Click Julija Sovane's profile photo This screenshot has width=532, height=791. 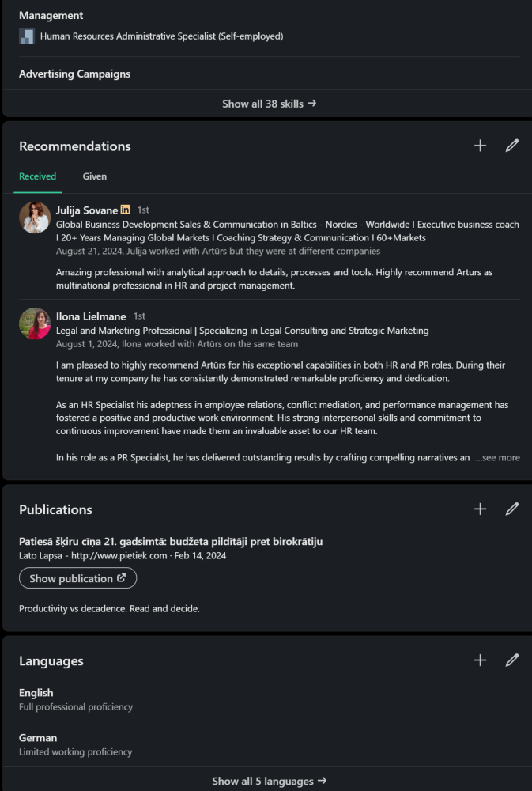point(35,218)
